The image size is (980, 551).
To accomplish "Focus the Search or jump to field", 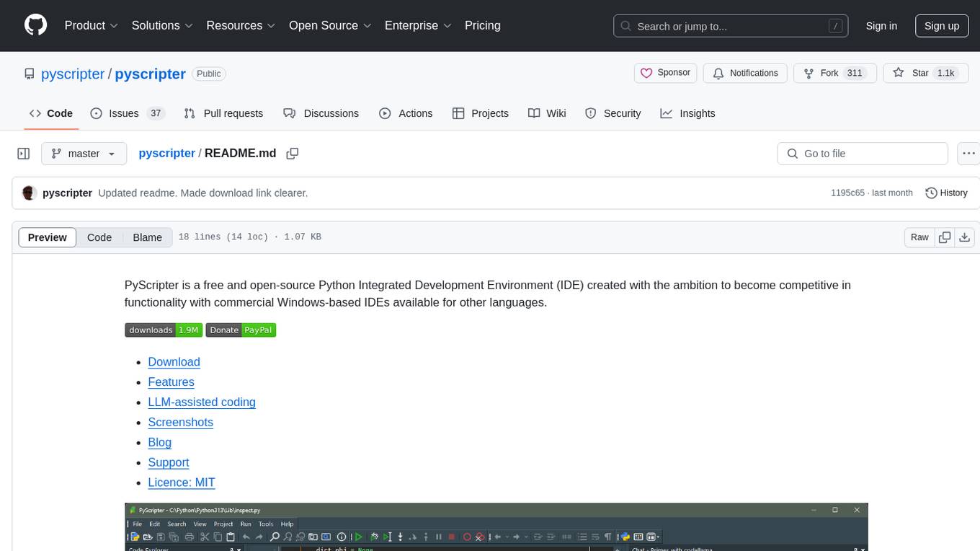I will (731, 26).
